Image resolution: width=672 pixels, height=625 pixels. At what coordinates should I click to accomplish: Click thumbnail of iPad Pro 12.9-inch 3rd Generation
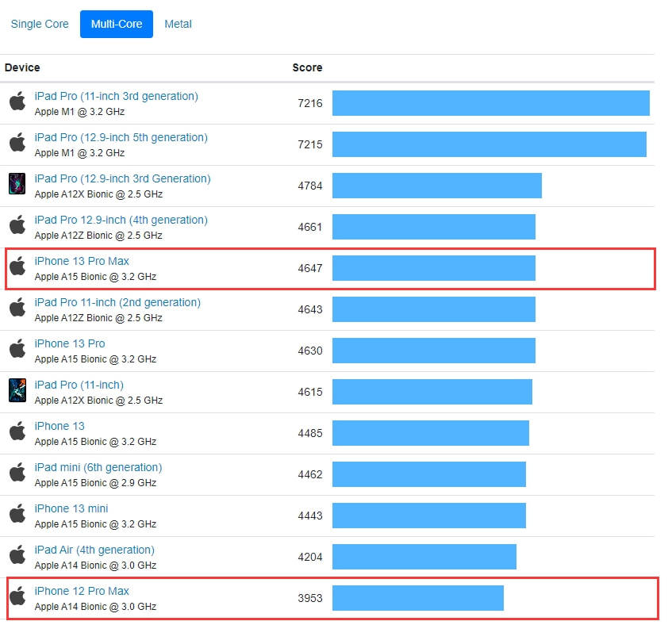pyautogui.click(x=17, y=184)
